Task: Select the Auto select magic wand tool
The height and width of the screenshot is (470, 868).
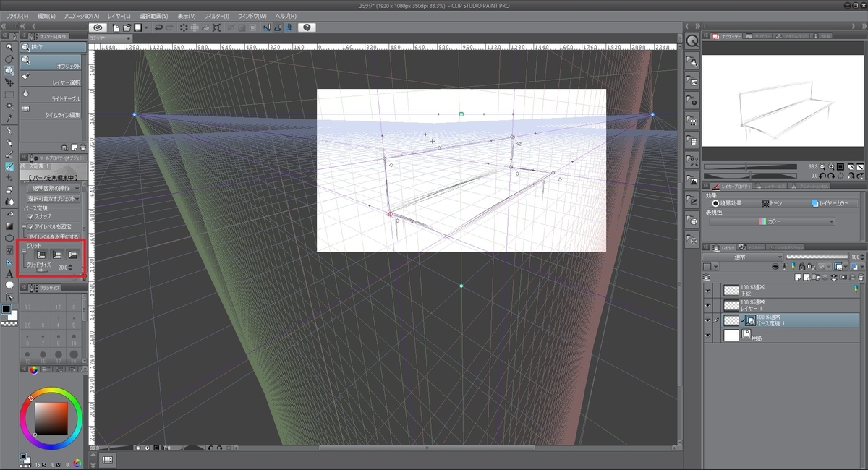Action: (x=9, y=106)
